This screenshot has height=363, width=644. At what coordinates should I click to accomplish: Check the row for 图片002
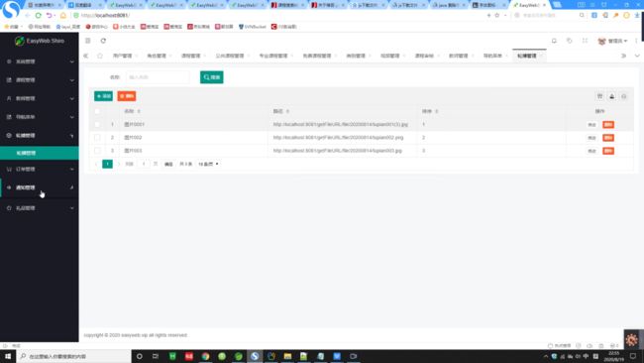[x=97, y=137]
